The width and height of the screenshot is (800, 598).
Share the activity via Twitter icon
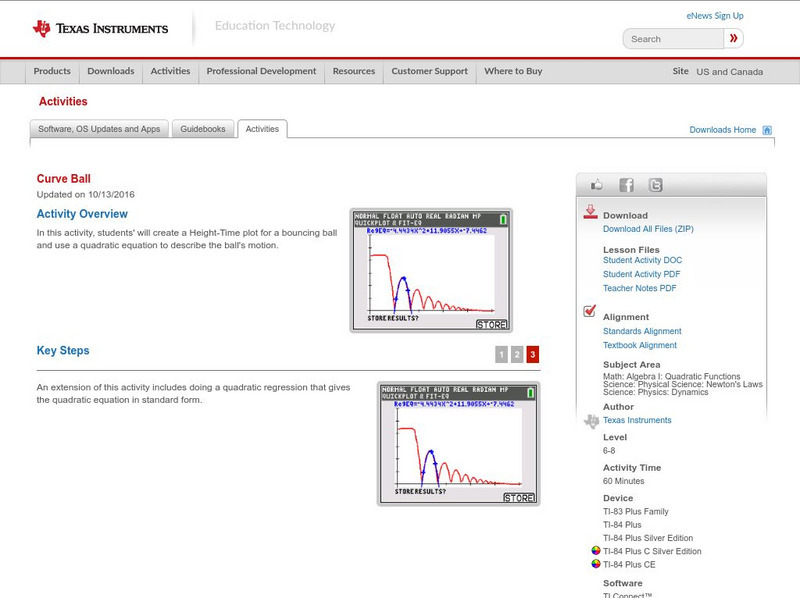click(655, 185)
